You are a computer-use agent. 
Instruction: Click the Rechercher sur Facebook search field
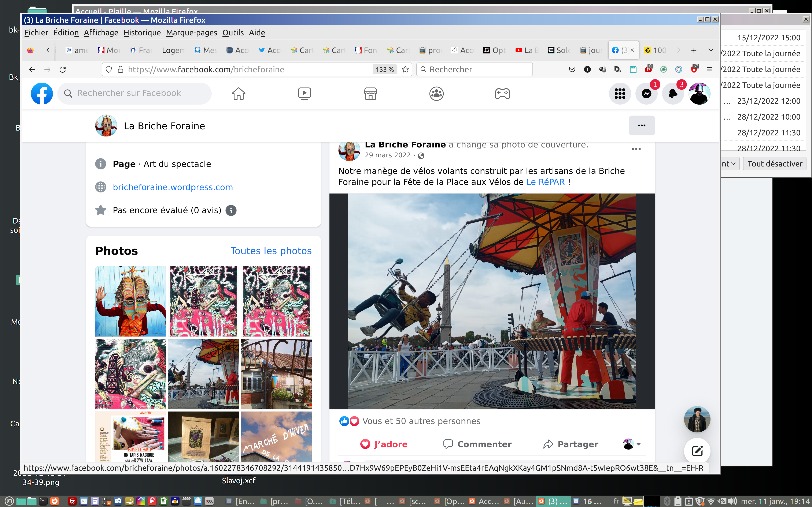(x=134, y=93)
